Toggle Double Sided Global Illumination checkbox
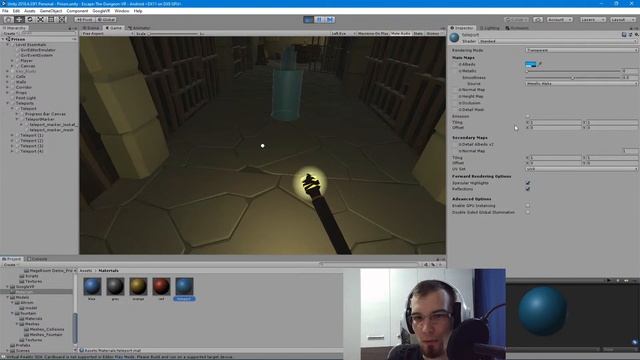This screenshot has width=640, height=360. tap(528, 212)
